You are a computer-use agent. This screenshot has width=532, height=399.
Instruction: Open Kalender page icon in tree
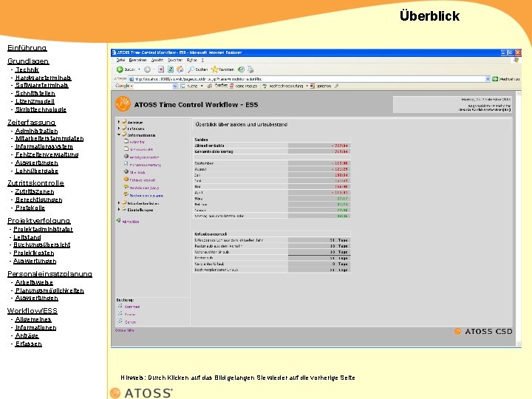click(126, 141)
